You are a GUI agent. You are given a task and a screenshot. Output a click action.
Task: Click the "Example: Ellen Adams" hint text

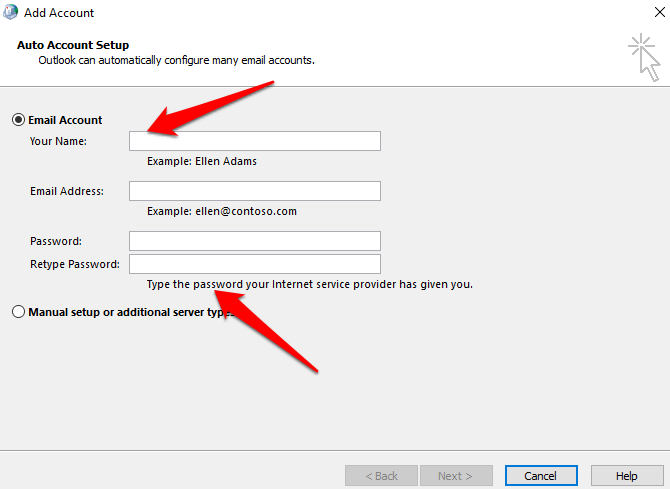click(x=208, y=161)
